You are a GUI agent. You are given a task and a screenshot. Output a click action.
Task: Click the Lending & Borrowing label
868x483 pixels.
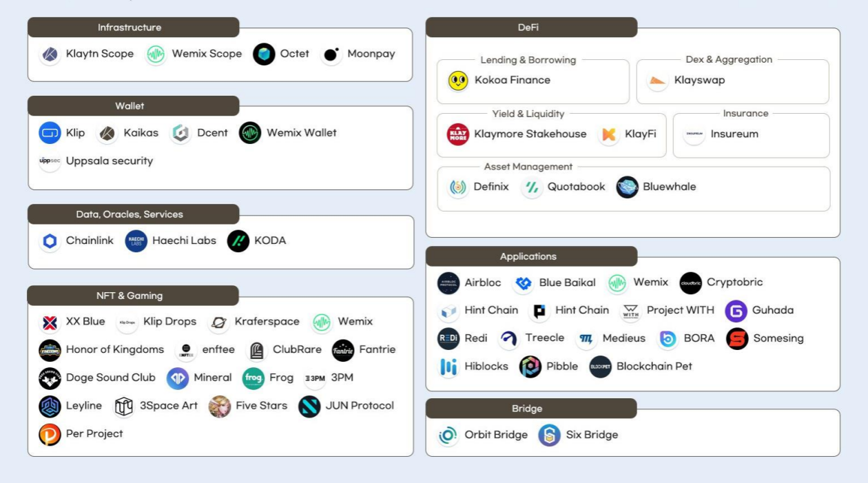point(528,60)
